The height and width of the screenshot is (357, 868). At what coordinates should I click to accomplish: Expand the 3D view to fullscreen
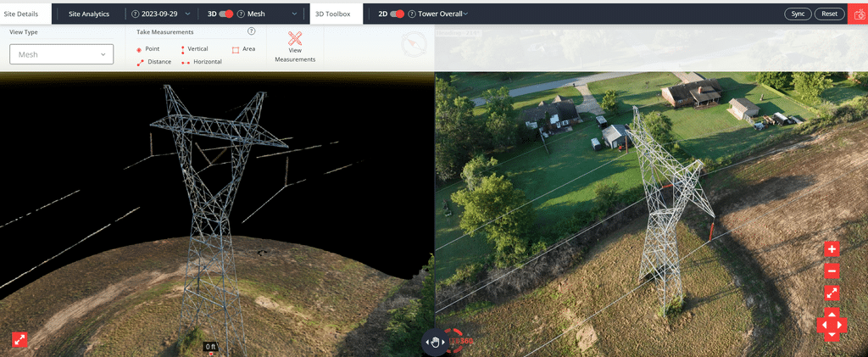click(x=19, y=339)
